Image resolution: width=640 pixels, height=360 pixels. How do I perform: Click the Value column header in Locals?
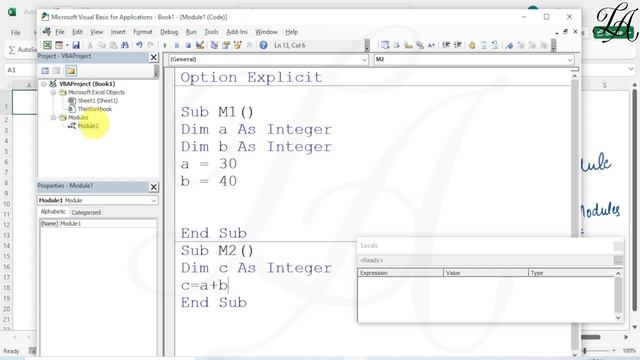(x=486, y=273)
